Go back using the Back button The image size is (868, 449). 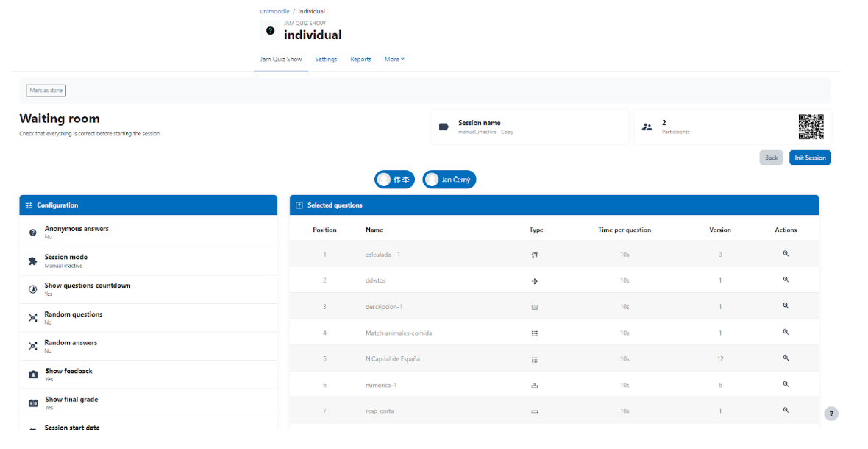pos(771,158)
